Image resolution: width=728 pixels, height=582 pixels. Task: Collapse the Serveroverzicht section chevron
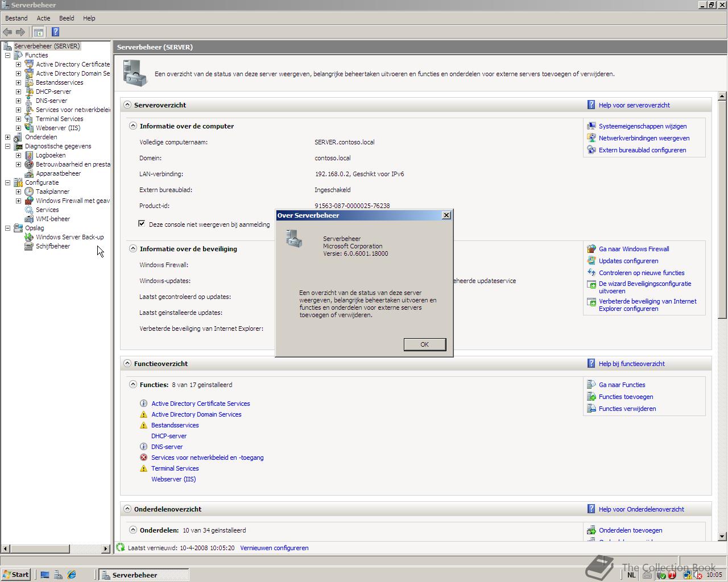tap(127, 105)
